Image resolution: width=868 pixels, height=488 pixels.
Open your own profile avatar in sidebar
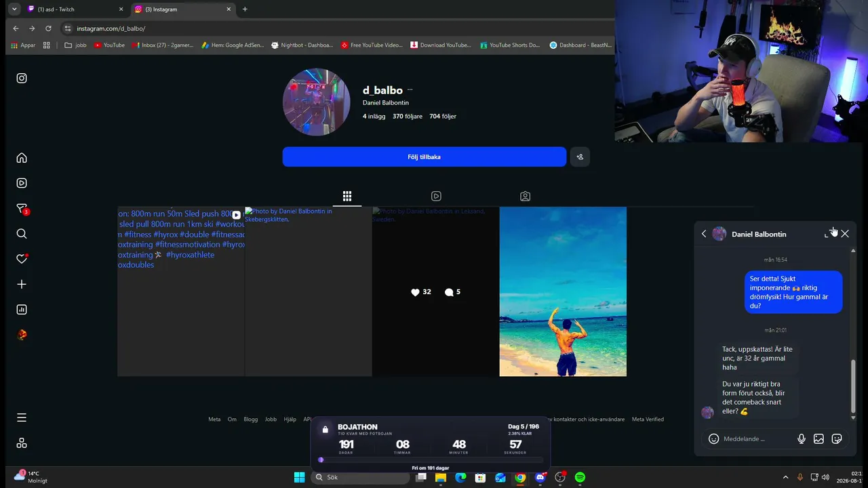(x=22, y=335)
